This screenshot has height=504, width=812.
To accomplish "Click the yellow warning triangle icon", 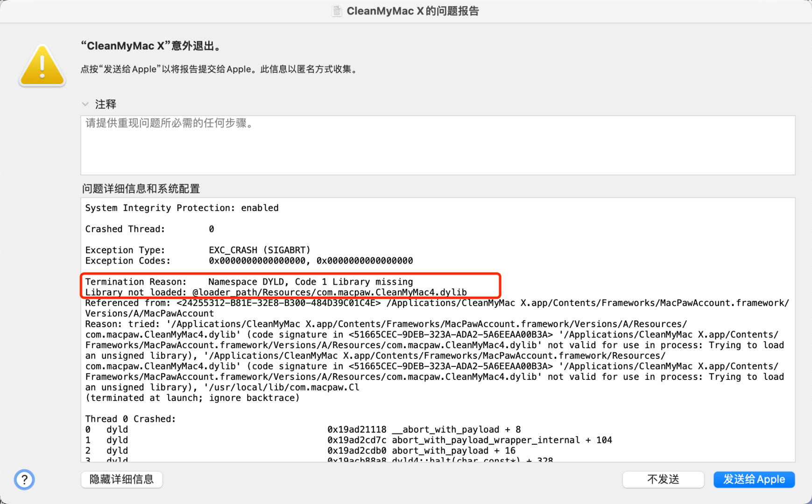I will click(x=42, y=65).
